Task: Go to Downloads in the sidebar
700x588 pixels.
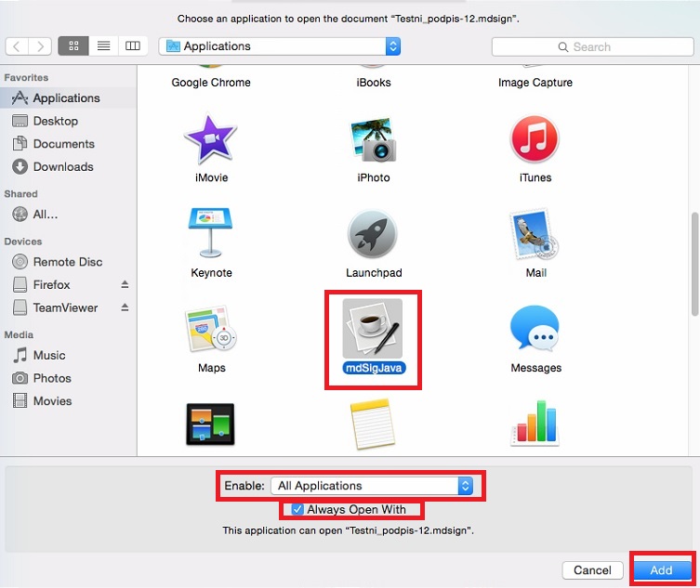Action: 63,167
